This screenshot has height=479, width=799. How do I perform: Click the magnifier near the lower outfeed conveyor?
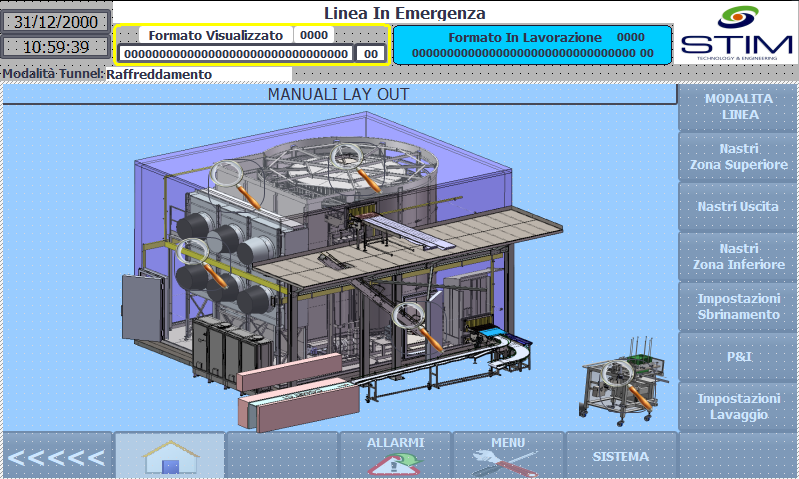417,326
